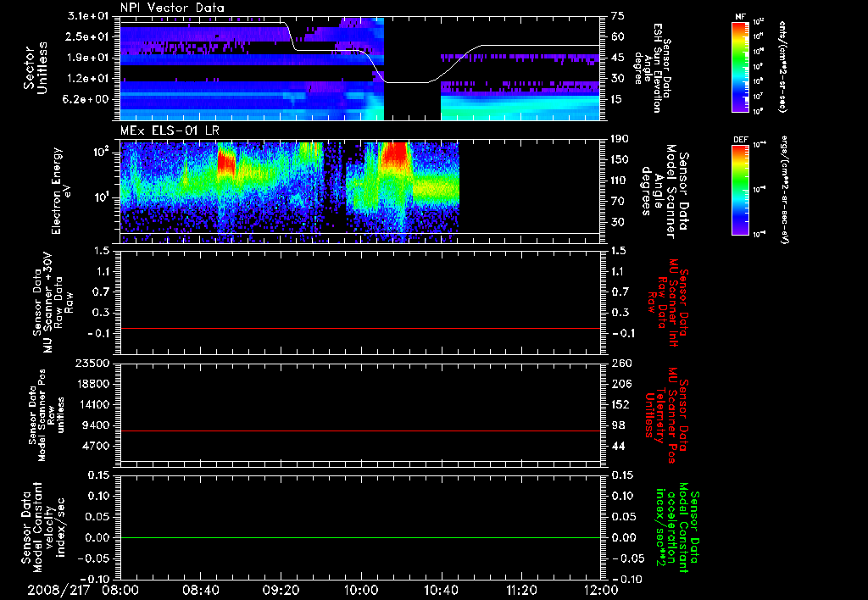Click the '23500' scanner position tick value
Viewport: 868px width, 600px height.
[x=93, y=363]
